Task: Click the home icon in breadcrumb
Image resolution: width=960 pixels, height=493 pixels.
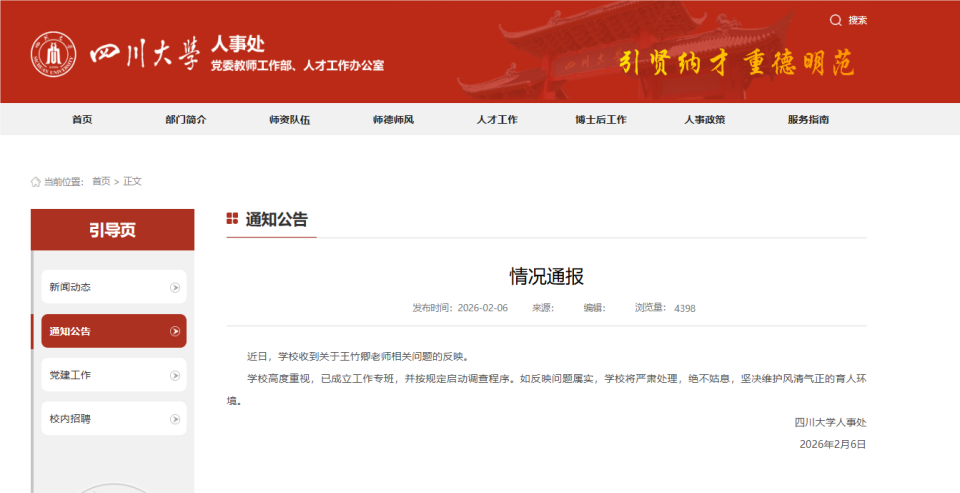Action: pyautogui.click(x=36, y=182)
